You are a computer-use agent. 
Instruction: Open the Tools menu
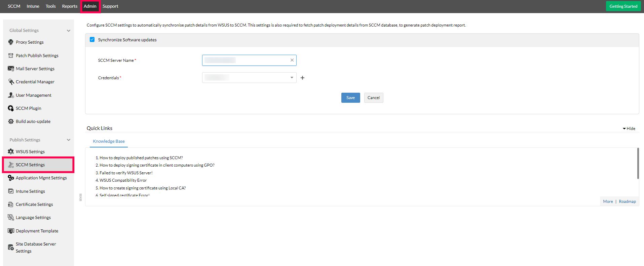(x=51, y=6)
